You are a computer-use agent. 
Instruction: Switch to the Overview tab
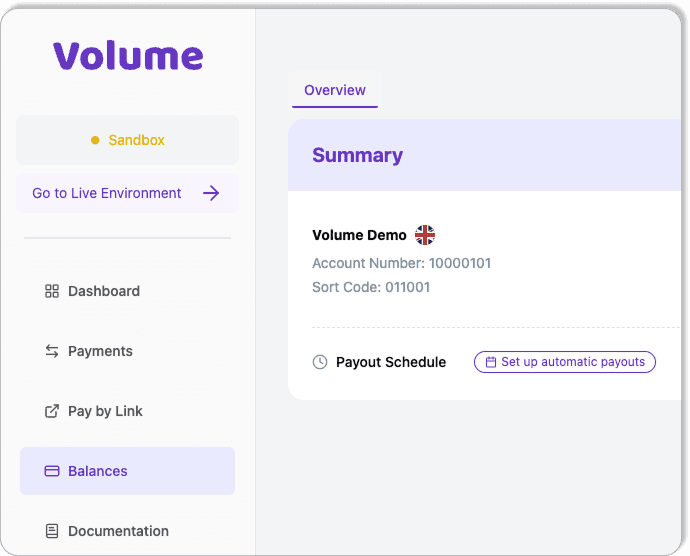(x=335, y=90)
